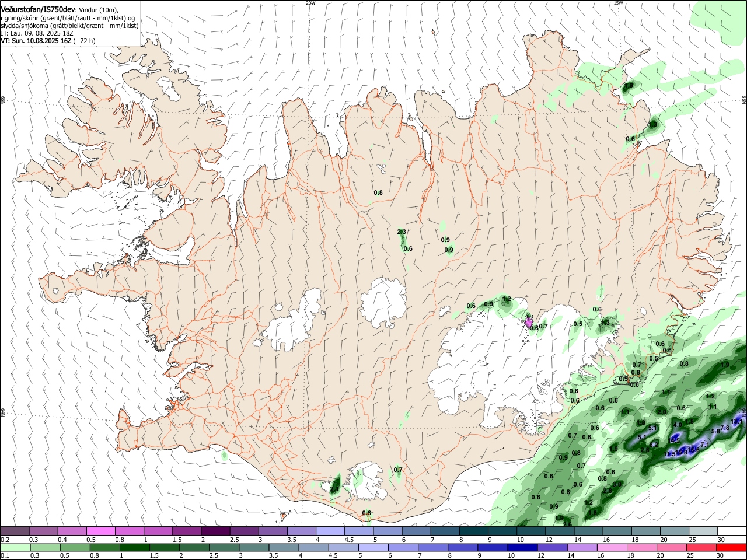Click the 'VT: Sun. 10.08.2025 16Z' valid time

[x=36, y=41]
